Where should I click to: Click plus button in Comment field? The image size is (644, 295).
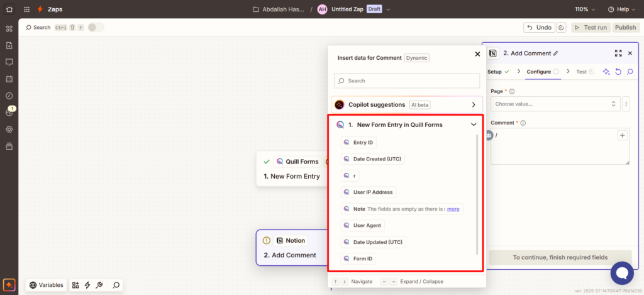pyautogui.click(x=622, y=135)
